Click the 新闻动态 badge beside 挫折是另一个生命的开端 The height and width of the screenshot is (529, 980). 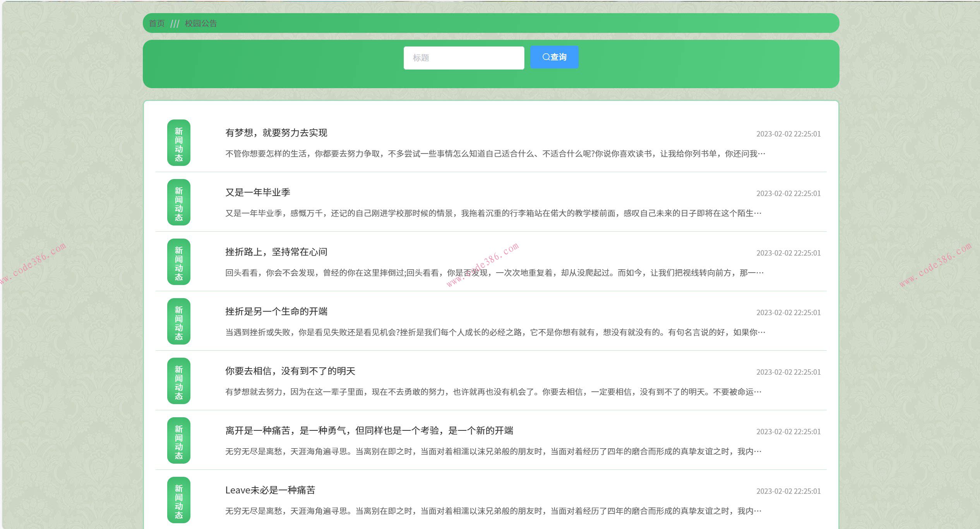(178, 322)
